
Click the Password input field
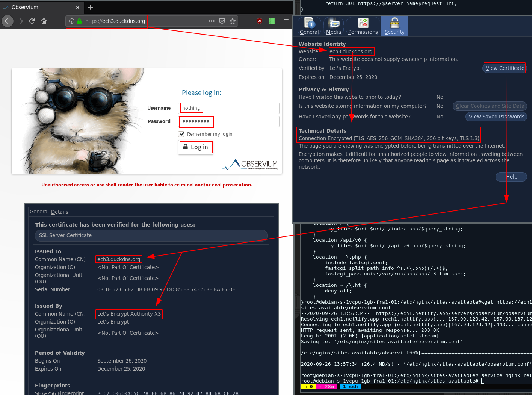pos(229,121)
